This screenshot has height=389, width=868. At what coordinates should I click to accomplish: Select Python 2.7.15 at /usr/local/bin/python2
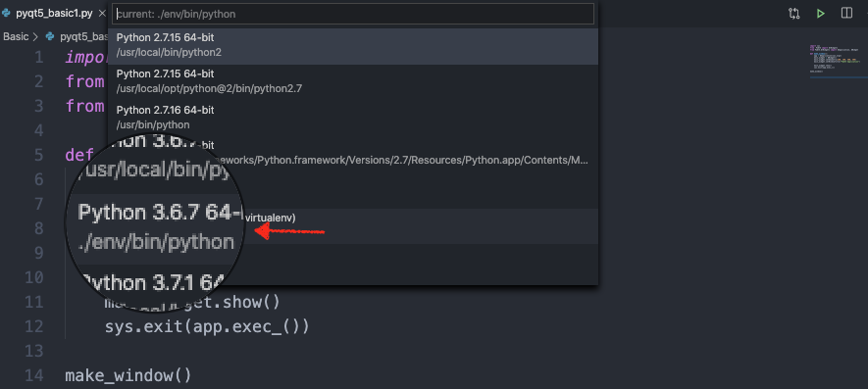pos(353,46)
